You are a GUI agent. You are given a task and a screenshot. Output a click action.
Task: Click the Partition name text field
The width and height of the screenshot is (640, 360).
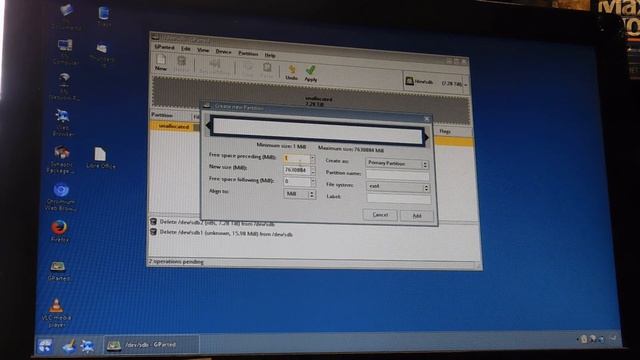pyautogui.click(x=398, y=175)
